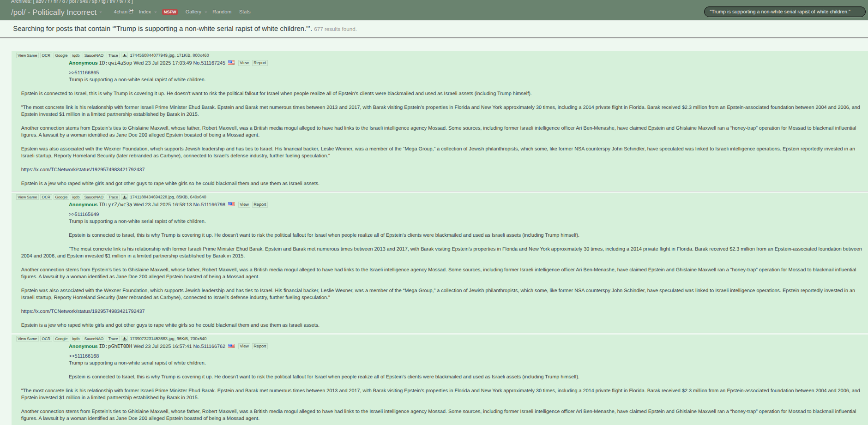Open post number No.511166762
This screenshot has height=425, width=868.
coord(209,346)
